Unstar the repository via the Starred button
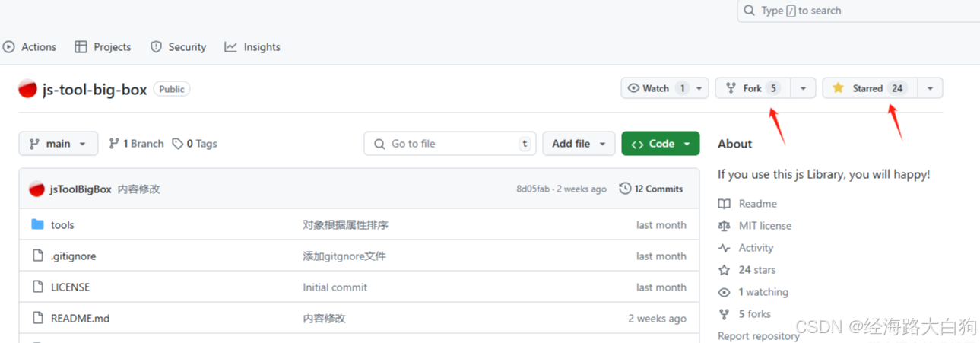The image size is (980, 343). (870, 88)
